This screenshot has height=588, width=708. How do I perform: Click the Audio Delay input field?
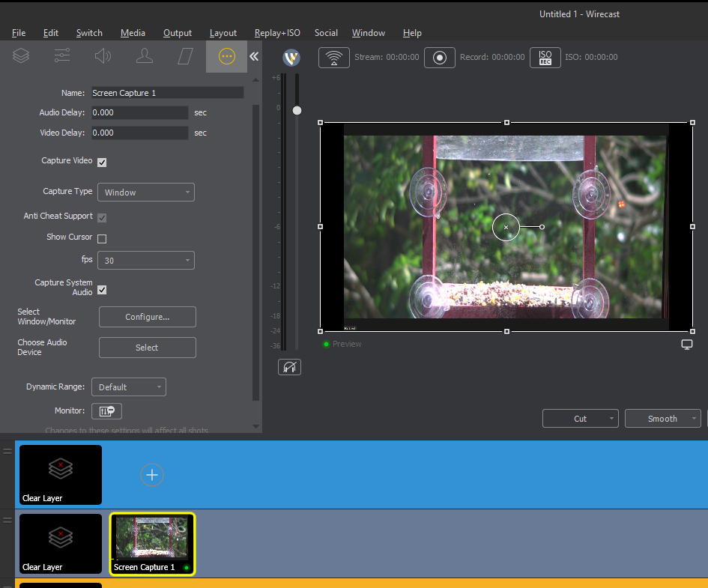pyautogui.click(x=140, y=112)
